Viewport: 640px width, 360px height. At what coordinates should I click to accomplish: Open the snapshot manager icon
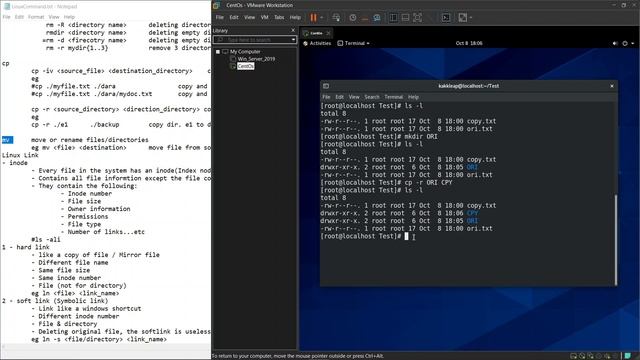[x=377, y=18]
